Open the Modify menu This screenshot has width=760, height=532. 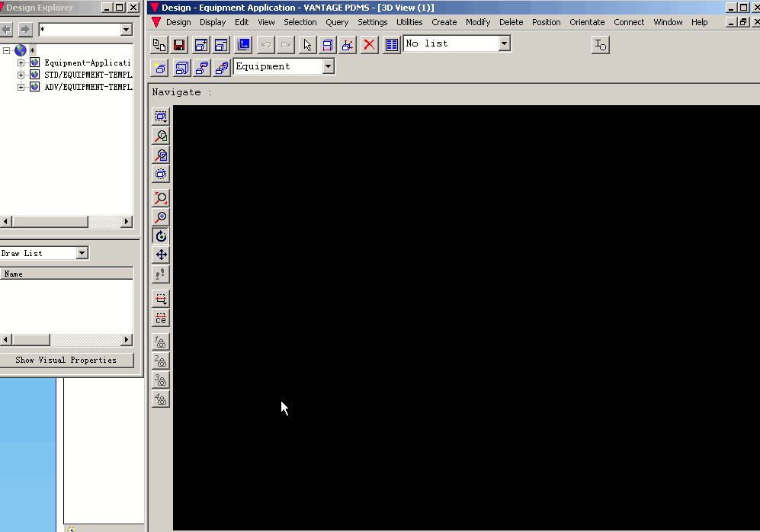tap(478, 22)
